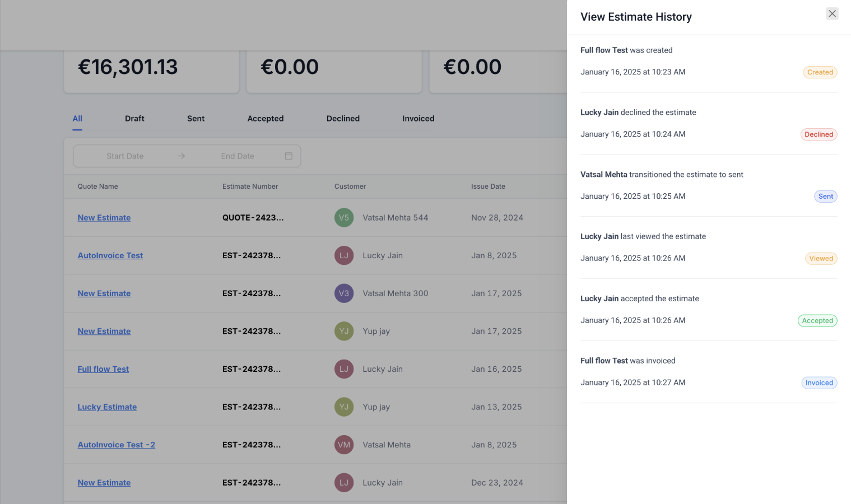Click the Created status badge
851x504 pixels.
pos(820,72)
